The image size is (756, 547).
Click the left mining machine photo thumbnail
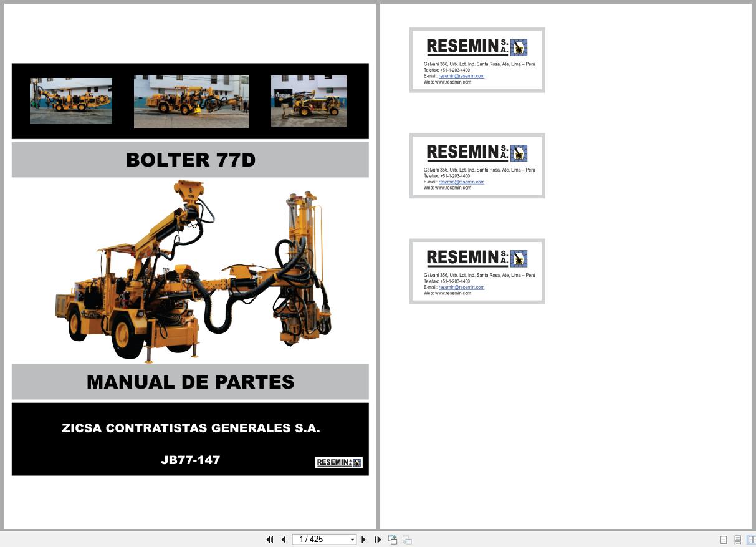(71, 101)
